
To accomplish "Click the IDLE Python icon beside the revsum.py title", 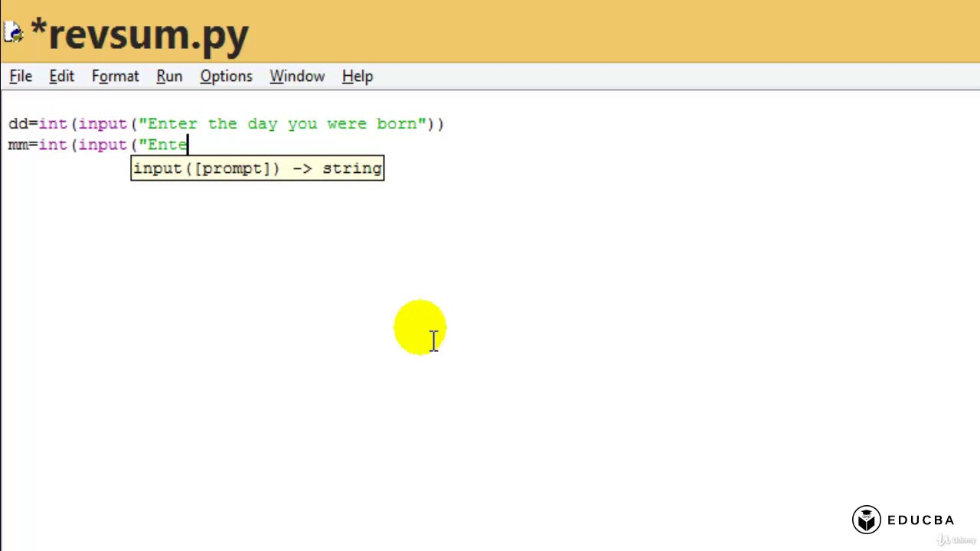I will click(x=13, y=32).
